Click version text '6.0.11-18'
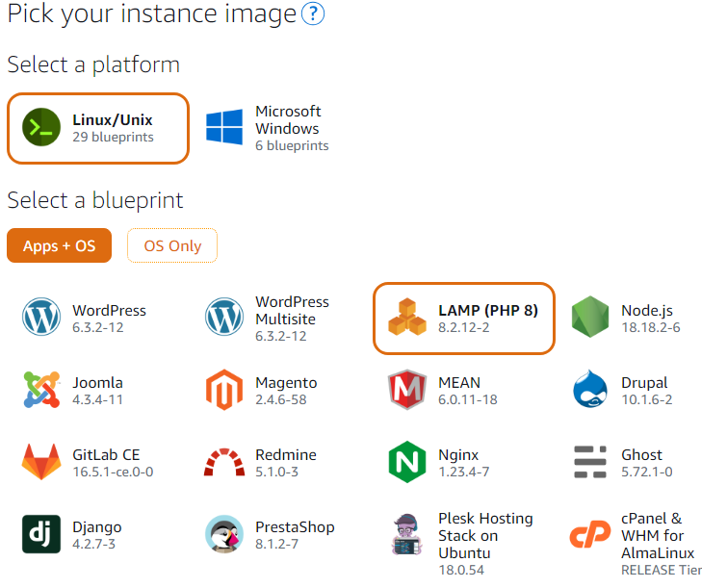 point(468,400)
